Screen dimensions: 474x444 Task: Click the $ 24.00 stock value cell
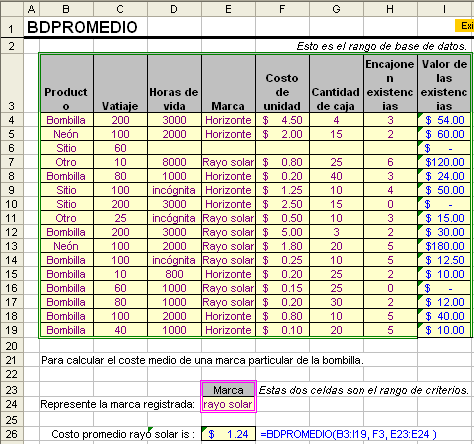(444, 176)
